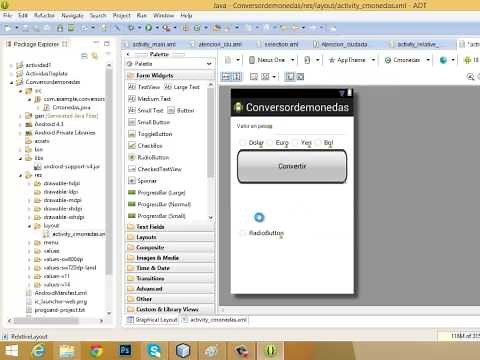The height and width of the screenshot is (360, 480).
Task: Choose the ProgressBar (Large) palette widget
Action: pos(157,193)
